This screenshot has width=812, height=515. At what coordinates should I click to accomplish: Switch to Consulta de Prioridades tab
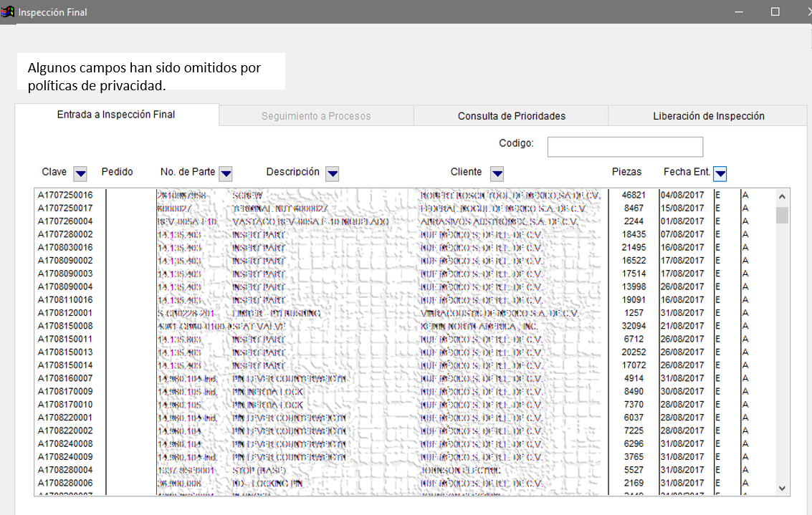click(511, 116)
